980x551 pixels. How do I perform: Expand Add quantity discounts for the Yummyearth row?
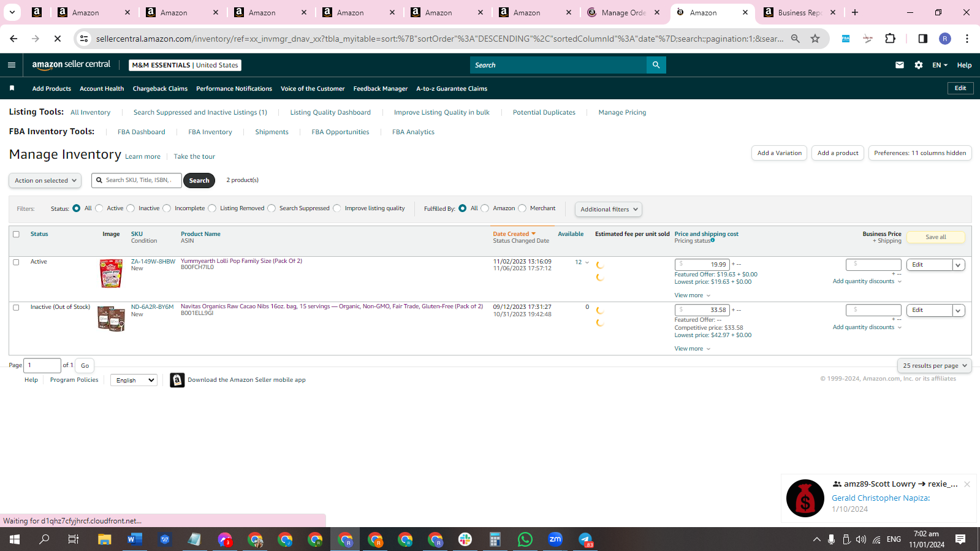867,281
